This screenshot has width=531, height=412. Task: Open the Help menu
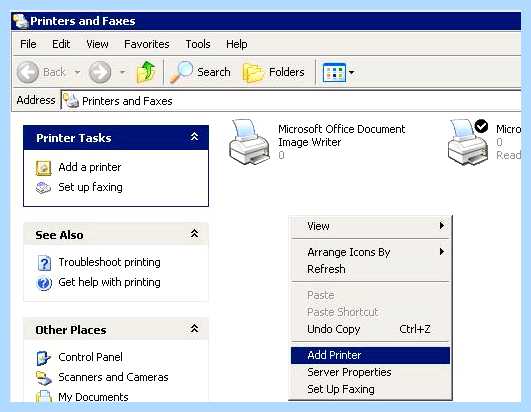236,44
